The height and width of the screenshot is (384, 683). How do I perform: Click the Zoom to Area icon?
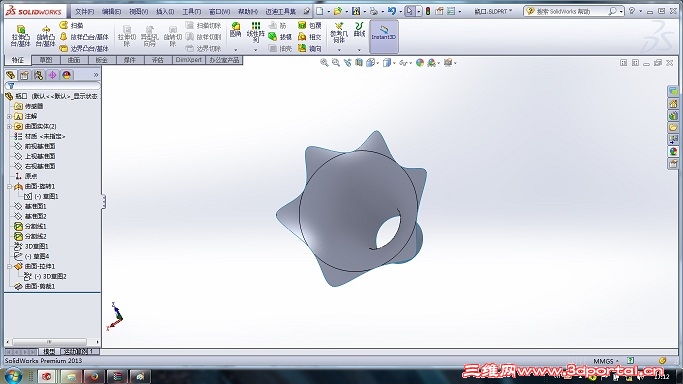pos(335,63)
